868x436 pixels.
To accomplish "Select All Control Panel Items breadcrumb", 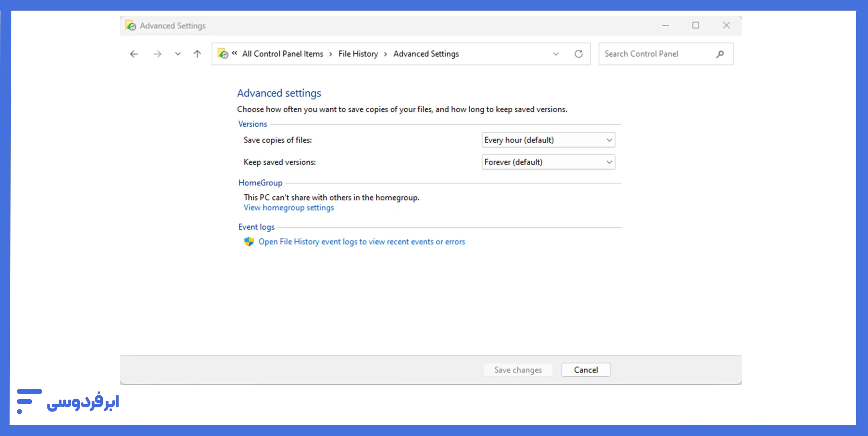I will click(282, 54).
